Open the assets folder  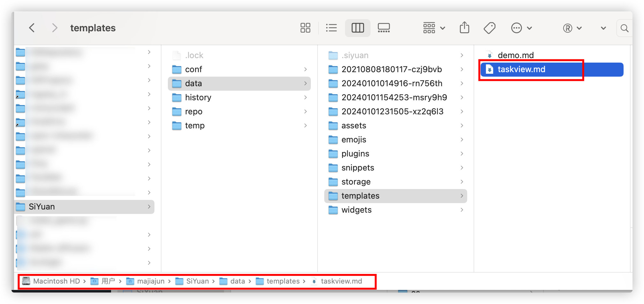tap(396, 126)
